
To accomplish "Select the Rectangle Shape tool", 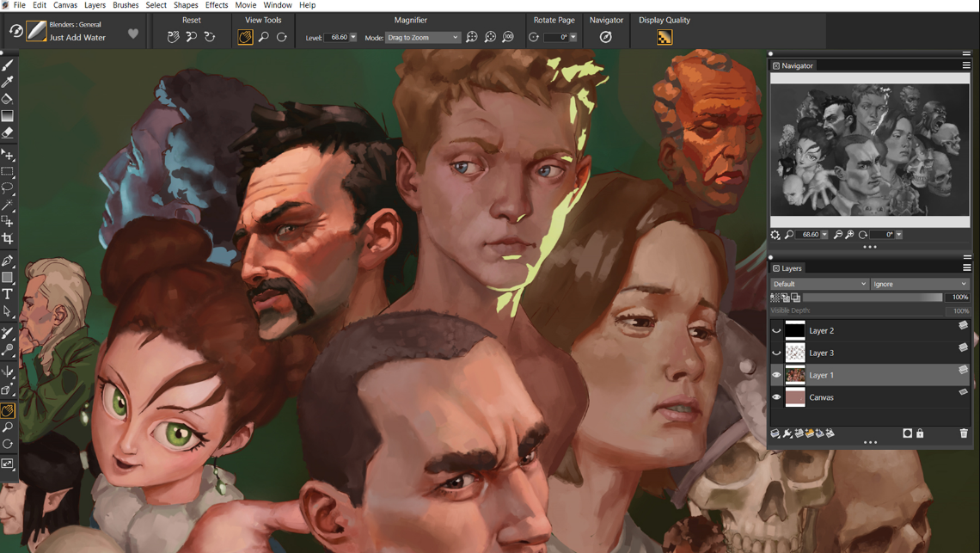I will 8,277.
